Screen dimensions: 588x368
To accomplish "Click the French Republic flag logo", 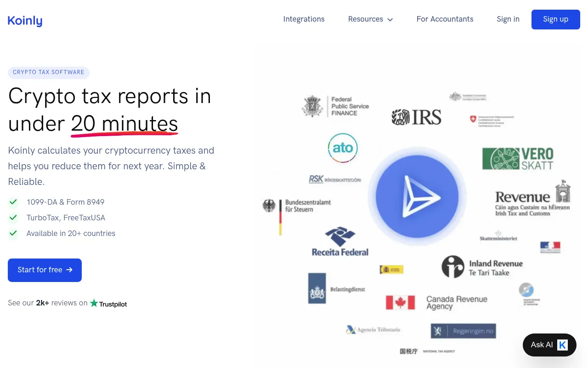I will click(x=550, y=247).
